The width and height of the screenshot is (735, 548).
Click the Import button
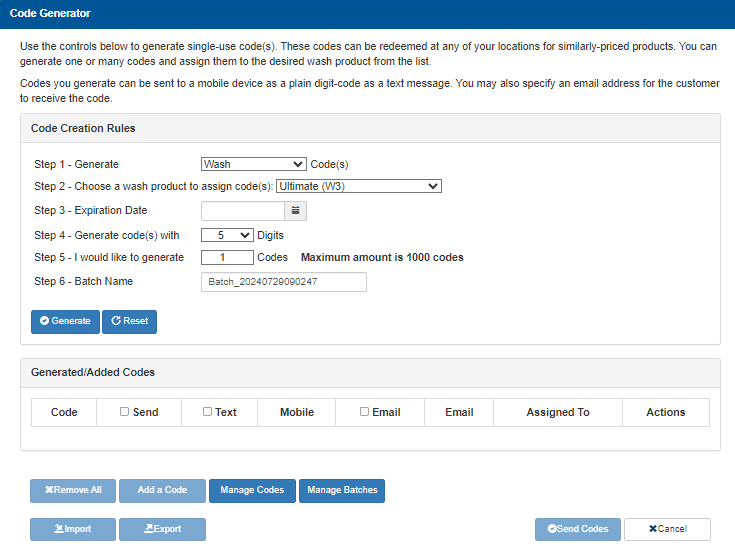click(x=73, y=529)
